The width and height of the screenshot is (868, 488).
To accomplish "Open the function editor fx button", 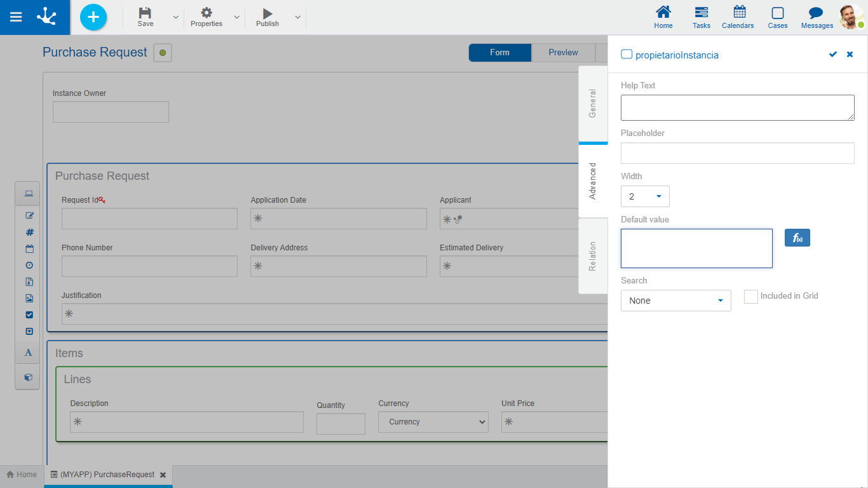I will [797, 238].
